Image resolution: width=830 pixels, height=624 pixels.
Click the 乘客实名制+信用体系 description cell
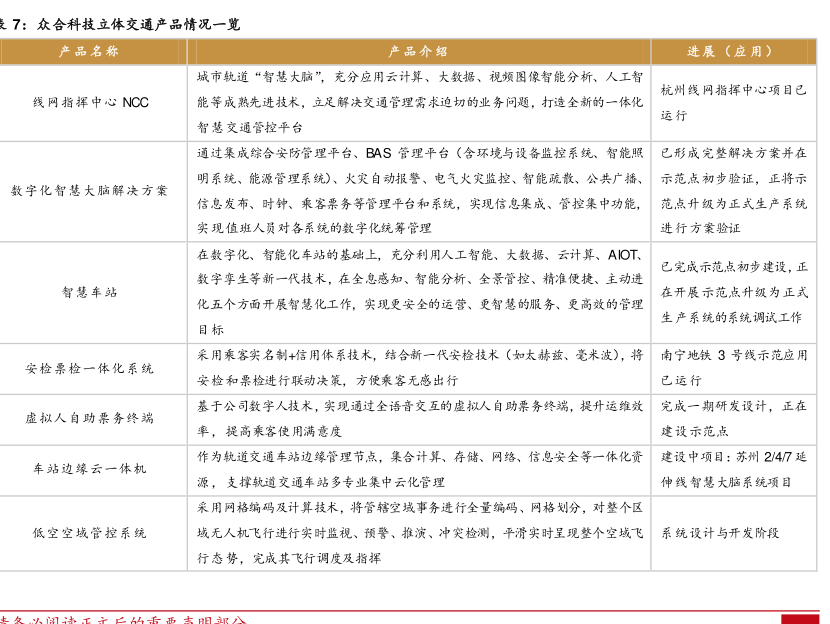pos(419,367)
